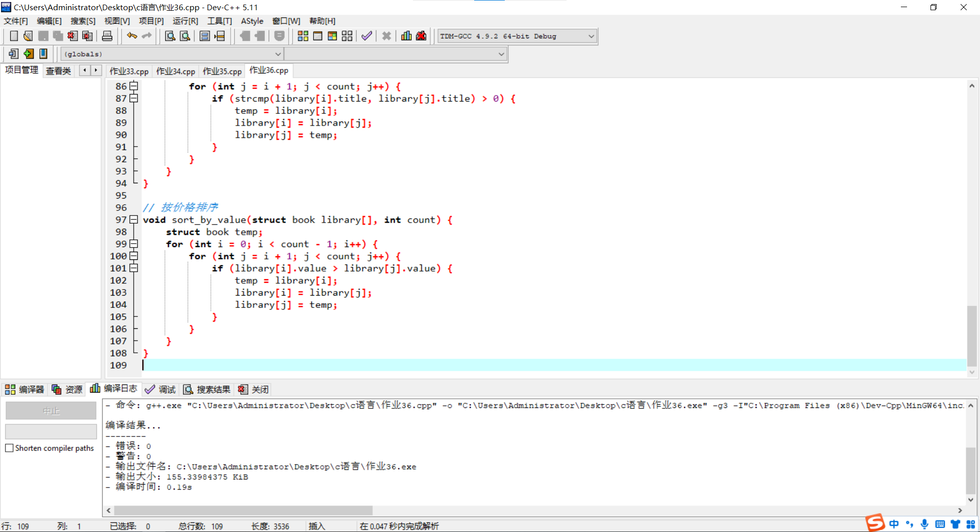
Task: Click the Sogou input method S logo
Action: coord(874,523)
